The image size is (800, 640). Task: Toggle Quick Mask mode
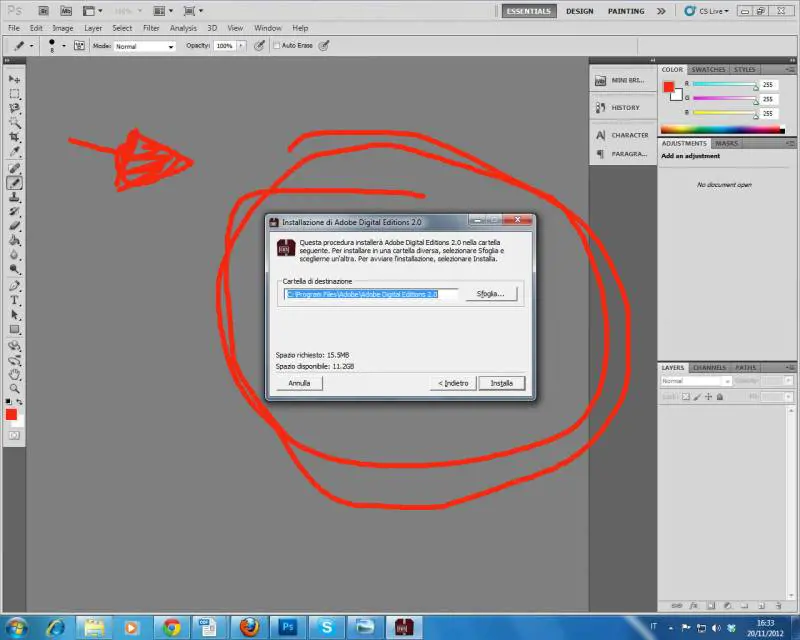pos(14,435)
